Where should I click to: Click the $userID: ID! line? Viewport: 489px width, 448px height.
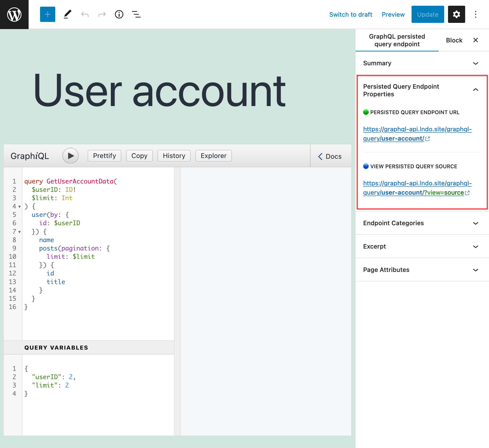[54, 190]
